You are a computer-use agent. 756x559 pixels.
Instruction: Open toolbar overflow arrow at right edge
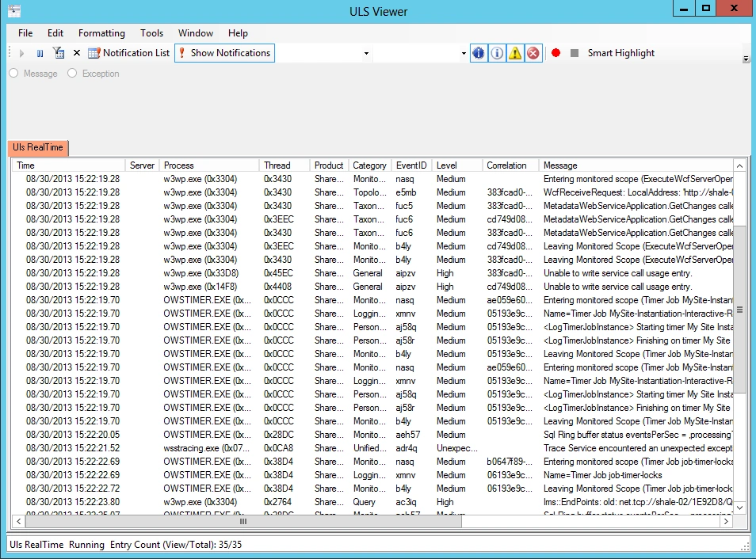click(746, 59)
